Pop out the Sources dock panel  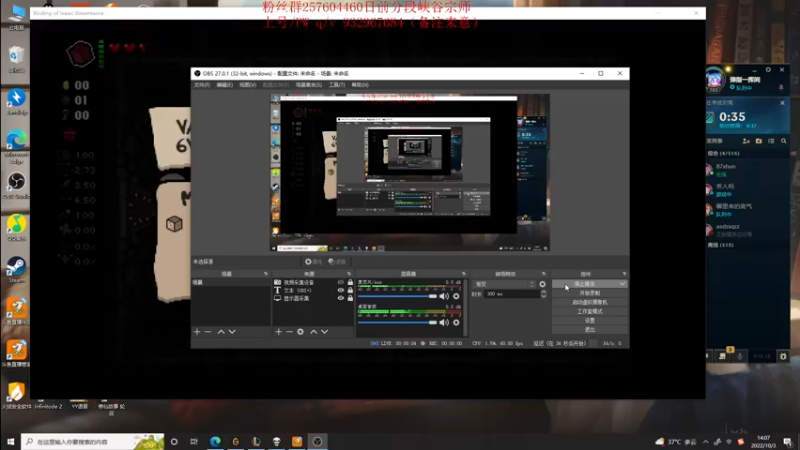click(x=349, y=274)
